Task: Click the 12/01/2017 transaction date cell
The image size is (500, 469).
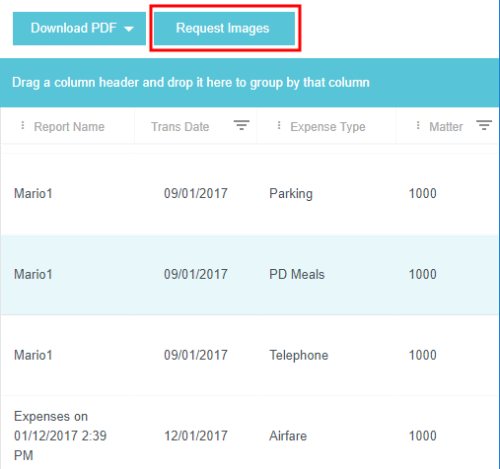Action: [196, 436]
